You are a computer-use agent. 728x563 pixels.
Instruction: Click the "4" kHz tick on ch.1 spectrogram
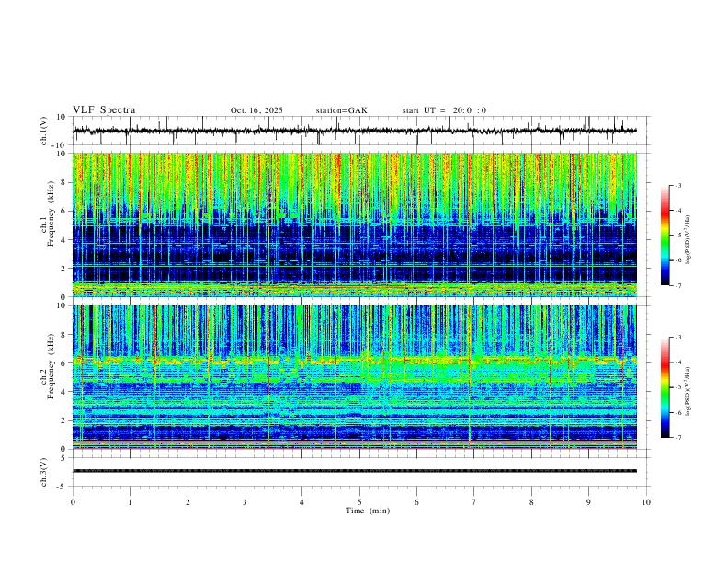coord(63,240)
